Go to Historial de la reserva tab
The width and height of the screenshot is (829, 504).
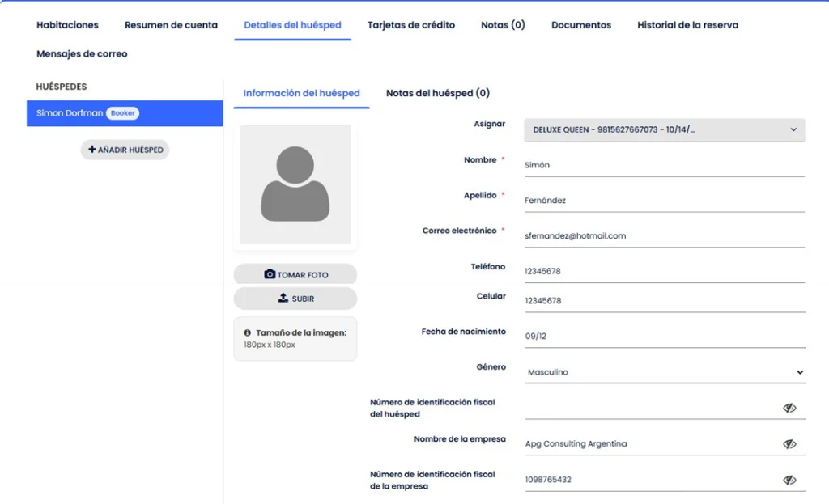point(687,25)
